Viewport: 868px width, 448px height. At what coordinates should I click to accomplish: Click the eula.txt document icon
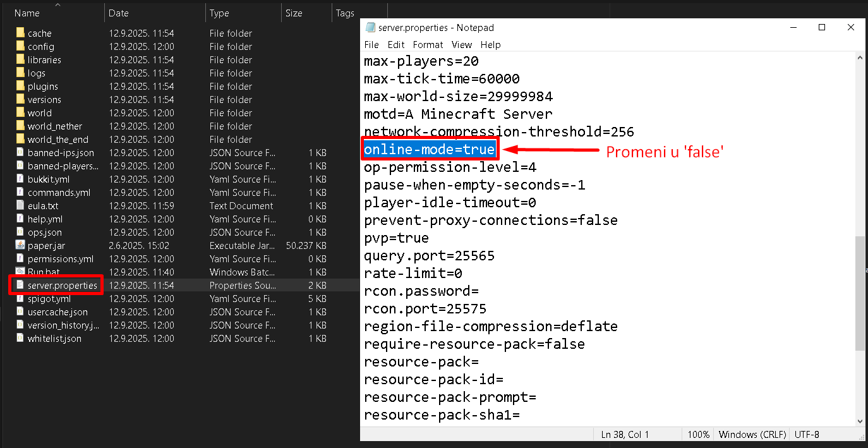pyautogui.click(x=20, y=205)
